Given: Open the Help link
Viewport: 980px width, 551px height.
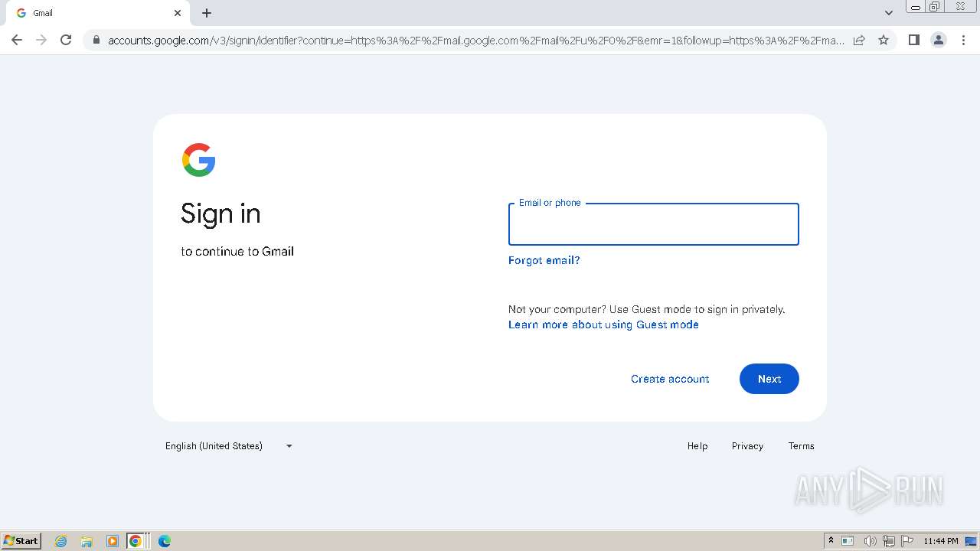Looking at the screenshot, I should pyautogui.click(x=697, y=446).
